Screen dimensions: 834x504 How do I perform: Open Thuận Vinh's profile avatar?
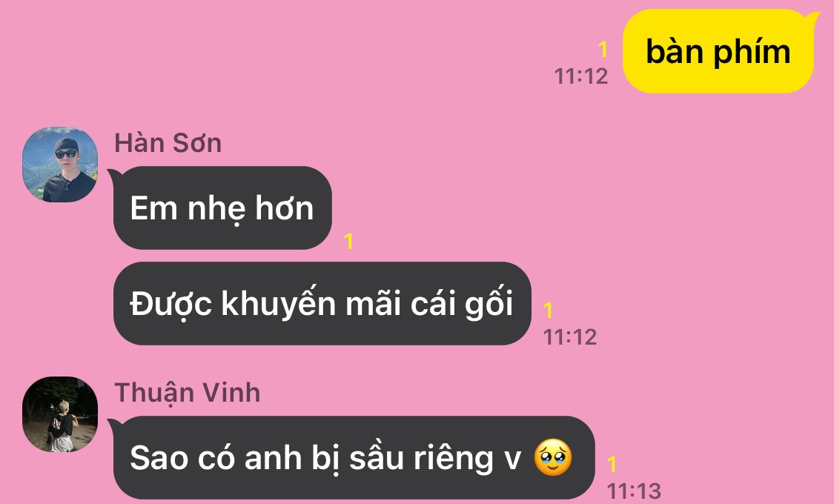[x=60, y=414]
